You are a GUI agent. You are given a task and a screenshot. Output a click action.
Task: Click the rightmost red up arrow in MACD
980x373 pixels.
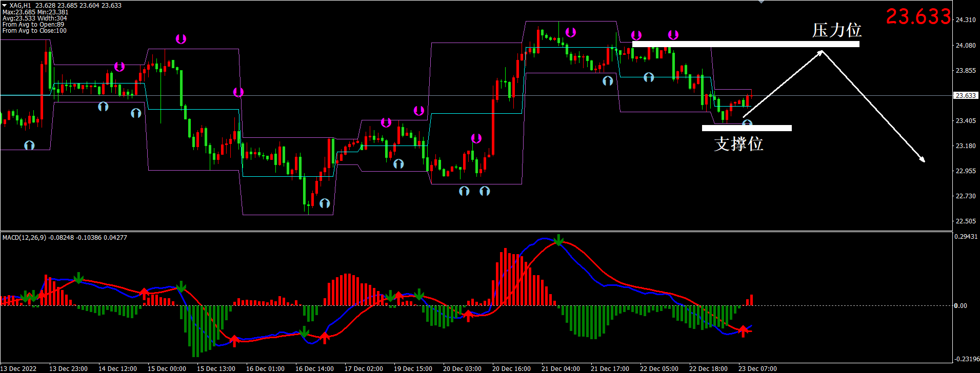point(743,331)
